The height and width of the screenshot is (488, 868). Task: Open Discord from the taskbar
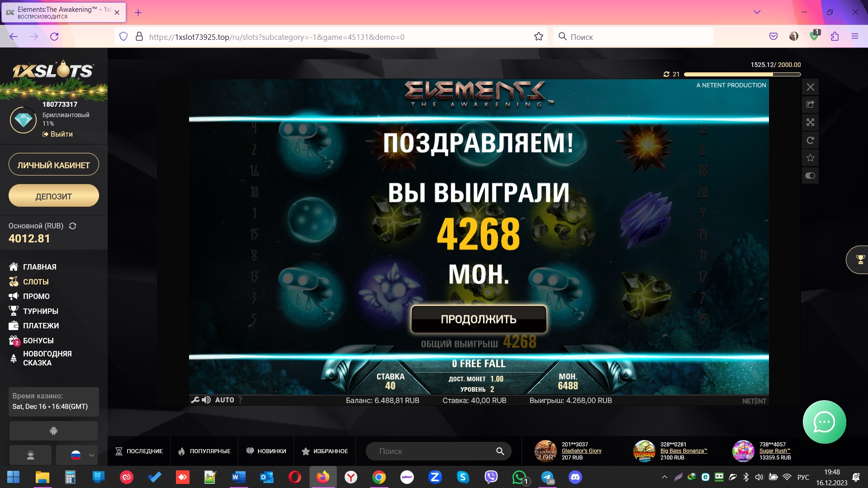(575, 477)
